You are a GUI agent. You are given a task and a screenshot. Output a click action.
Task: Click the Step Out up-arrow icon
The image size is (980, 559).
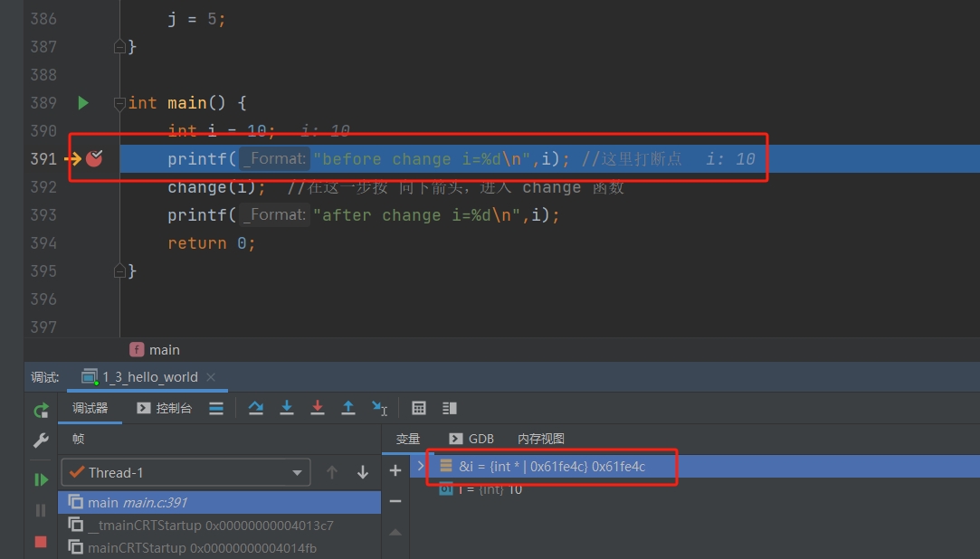coord(348,408)
